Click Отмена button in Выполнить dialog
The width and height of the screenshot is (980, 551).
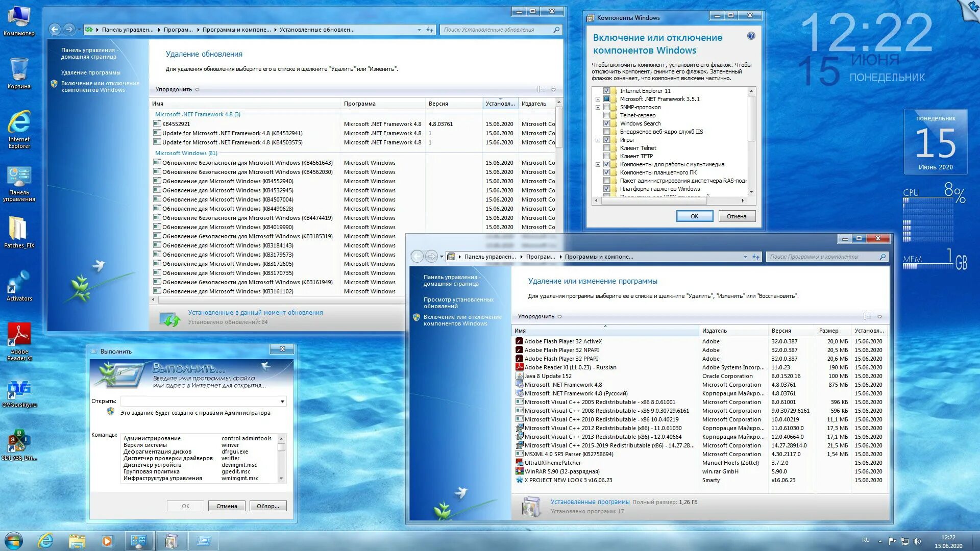click(x=227, y=506)
